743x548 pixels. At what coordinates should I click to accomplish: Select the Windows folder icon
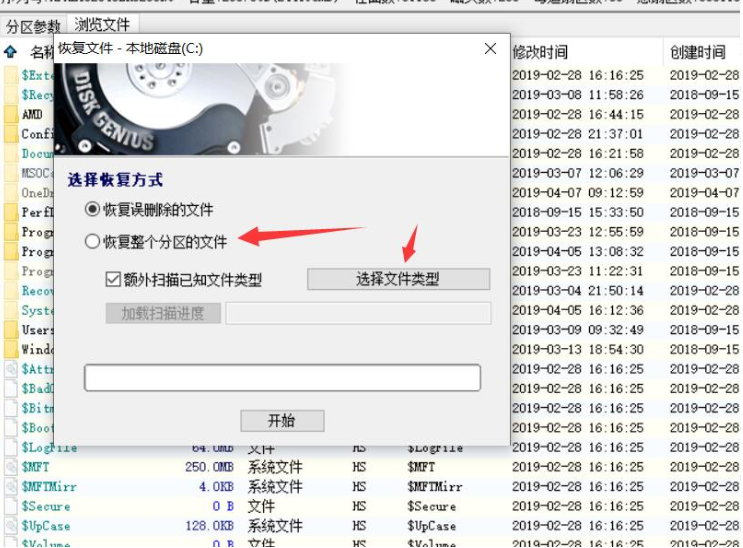click(x=11, y=349)
